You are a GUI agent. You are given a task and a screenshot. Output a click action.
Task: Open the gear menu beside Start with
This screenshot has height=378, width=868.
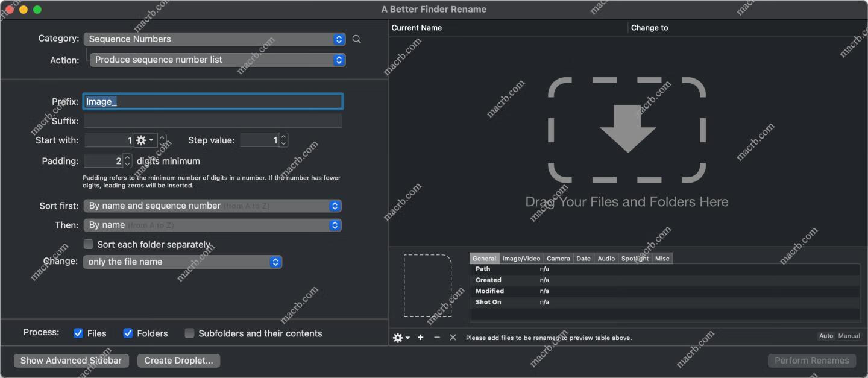(145, 140)
